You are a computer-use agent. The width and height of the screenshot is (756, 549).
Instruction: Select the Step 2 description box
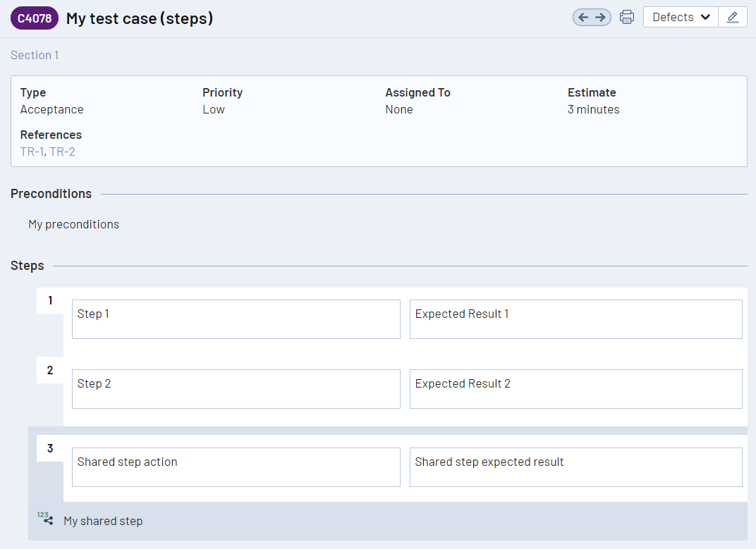click(x=236, y=389)
